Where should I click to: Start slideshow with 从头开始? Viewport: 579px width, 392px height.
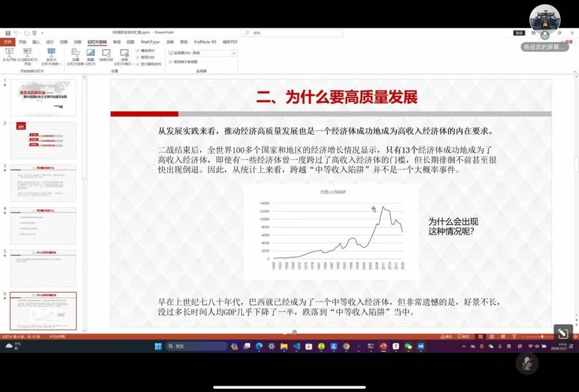9,55
